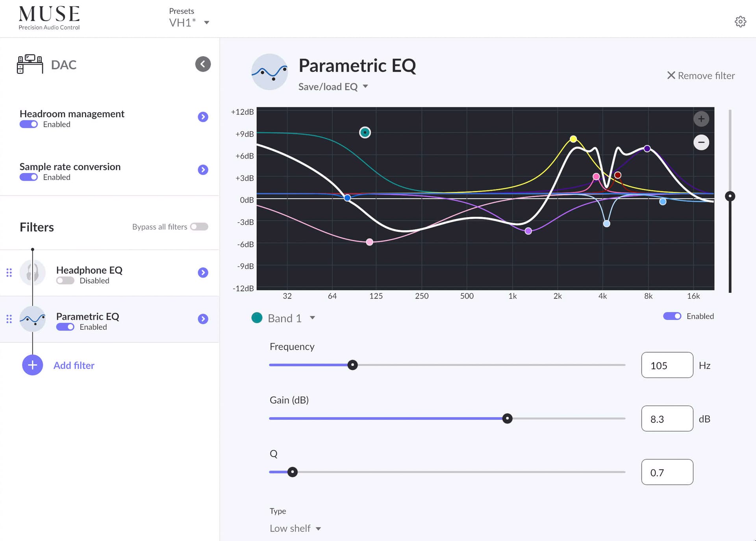Open the Band 1 selector dropdown
The image size is (756, 541).
[291, 318]
